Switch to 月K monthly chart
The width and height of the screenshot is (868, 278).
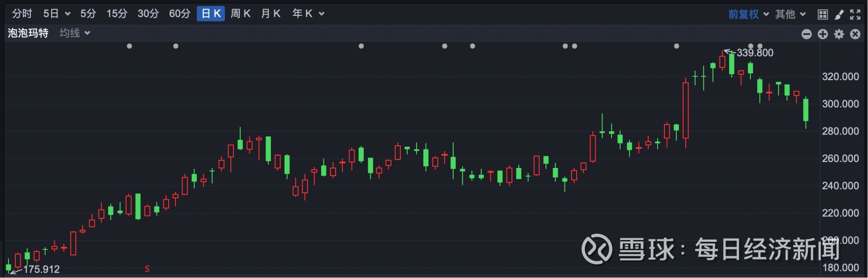[x=271, y=14]
